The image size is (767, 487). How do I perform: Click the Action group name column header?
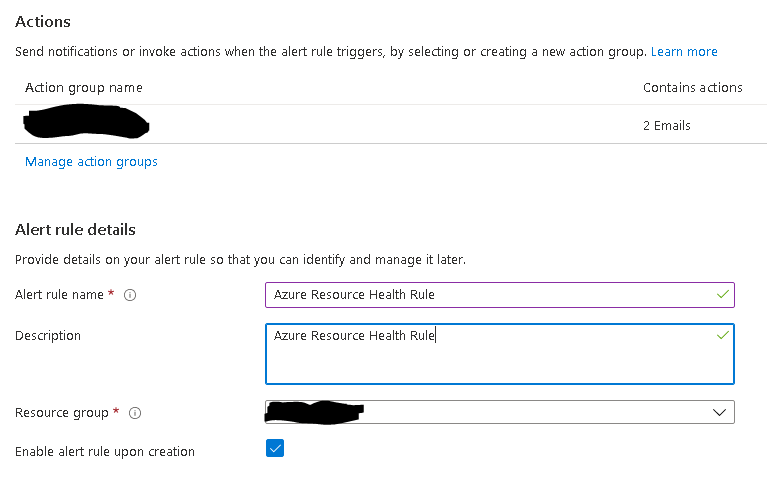pyautogui.click(x=84, y=88)
